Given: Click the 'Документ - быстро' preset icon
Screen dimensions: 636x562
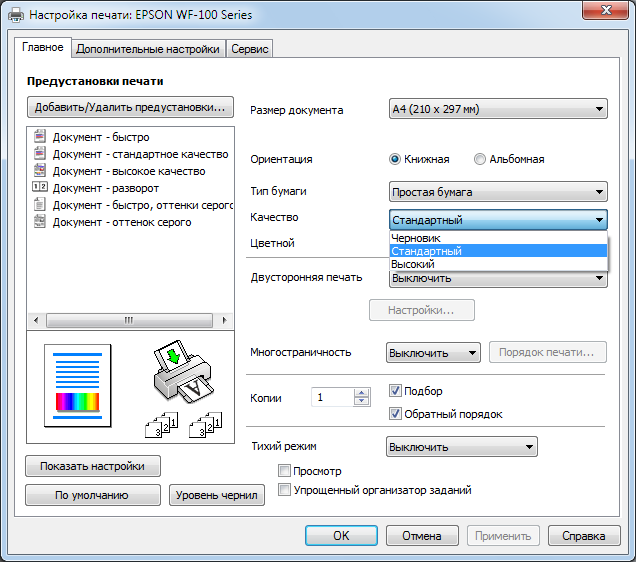Looking at the screenshot, I should pos(39,136).
